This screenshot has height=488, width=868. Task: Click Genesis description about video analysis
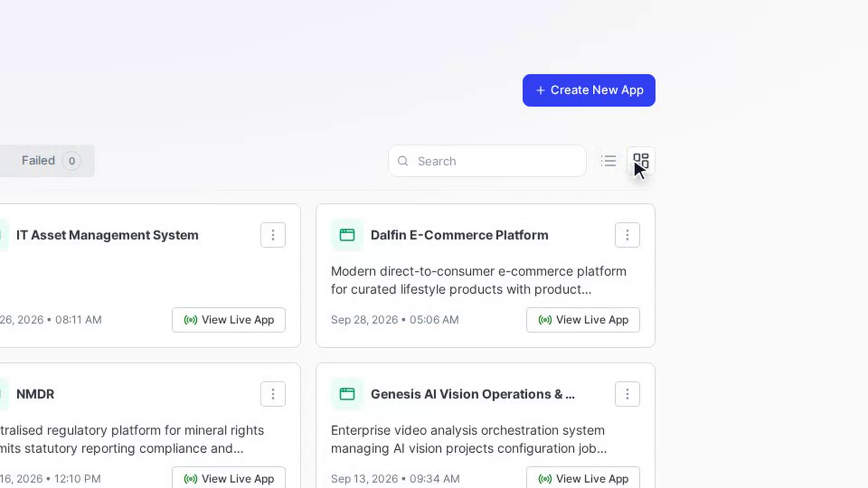(469, 439)
